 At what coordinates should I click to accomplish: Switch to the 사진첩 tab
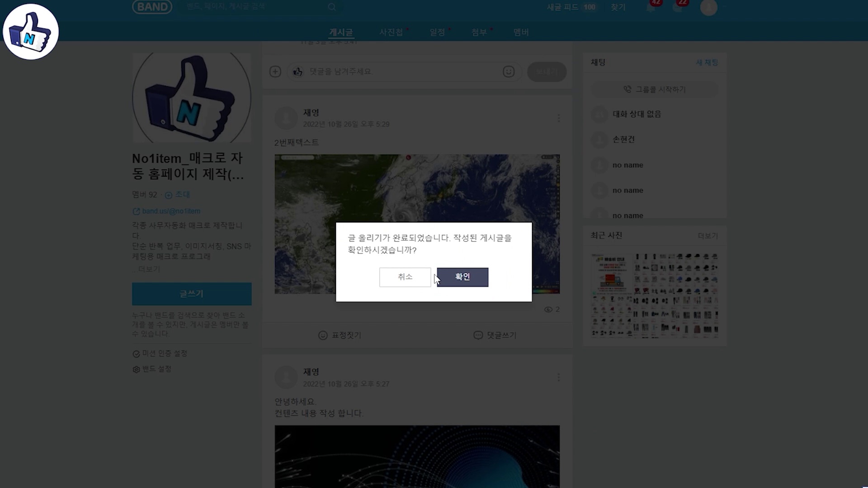(x=391, y=32)
